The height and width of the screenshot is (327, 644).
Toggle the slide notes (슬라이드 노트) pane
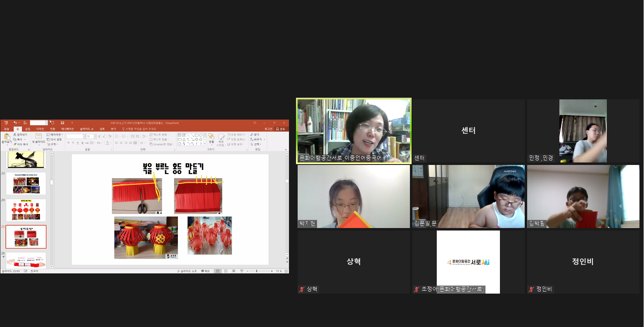click(x=187, y=271)
